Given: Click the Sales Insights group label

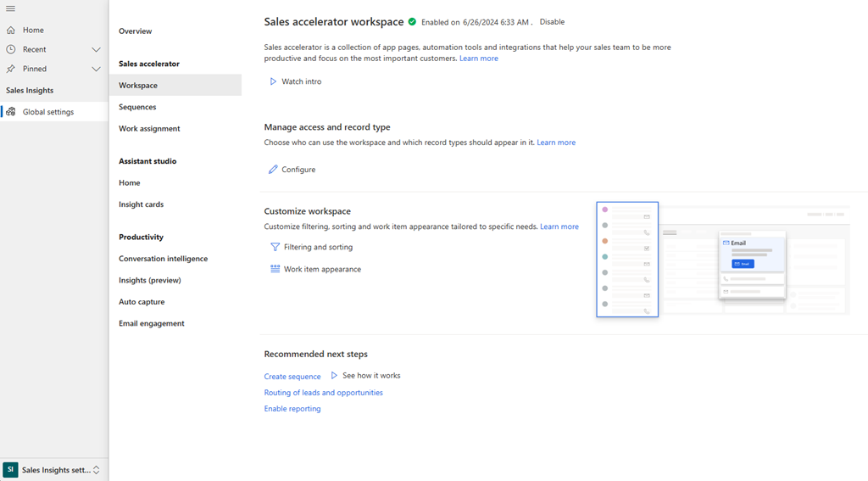Looking at the screenshot, I should [x=30, y=90].
